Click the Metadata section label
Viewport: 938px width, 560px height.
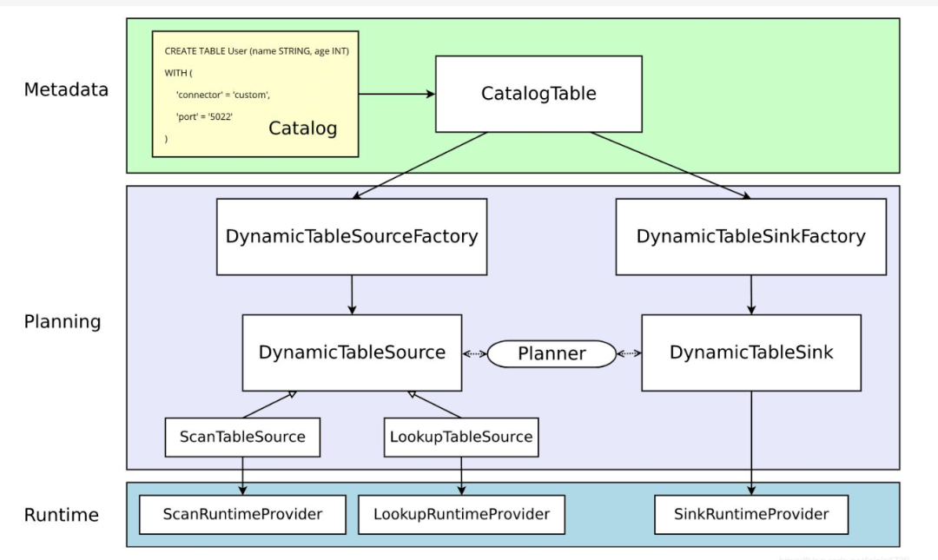(67, 89)
